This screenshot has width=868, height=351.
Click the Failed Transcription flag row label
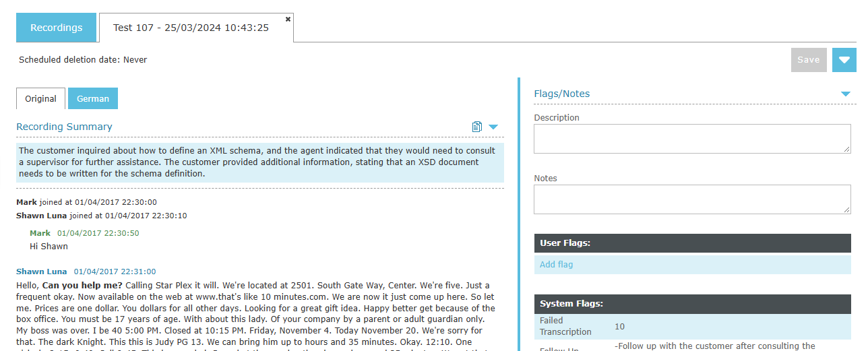tap(565, 326)
